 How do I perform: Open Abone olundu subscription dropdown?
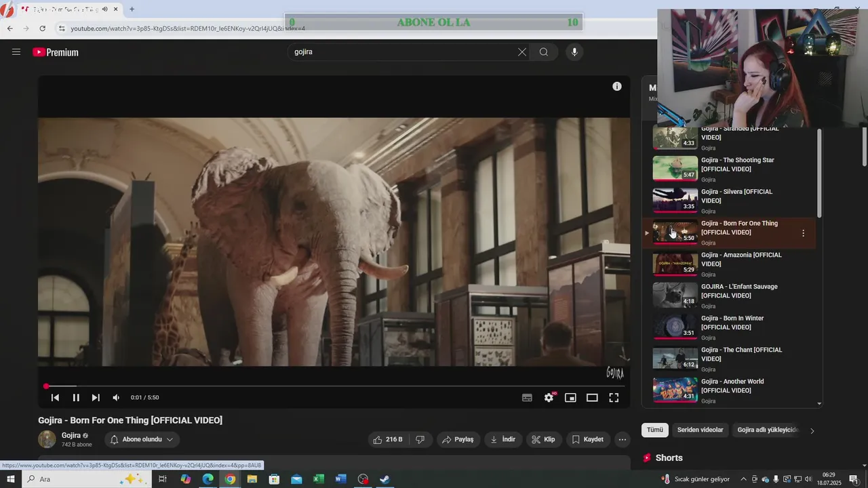142,440
